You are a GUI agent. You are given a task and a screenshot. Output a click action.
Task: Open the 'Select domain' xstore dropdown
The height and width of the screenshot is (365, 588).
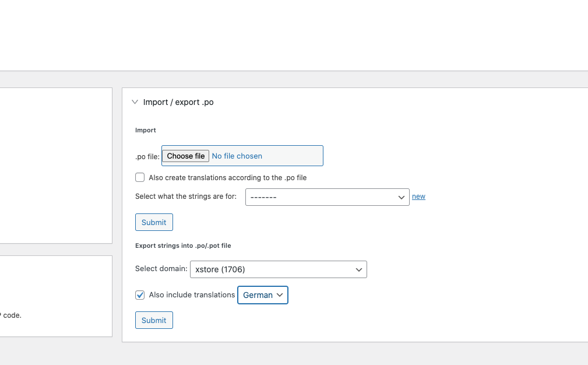(x=278, y=269)
